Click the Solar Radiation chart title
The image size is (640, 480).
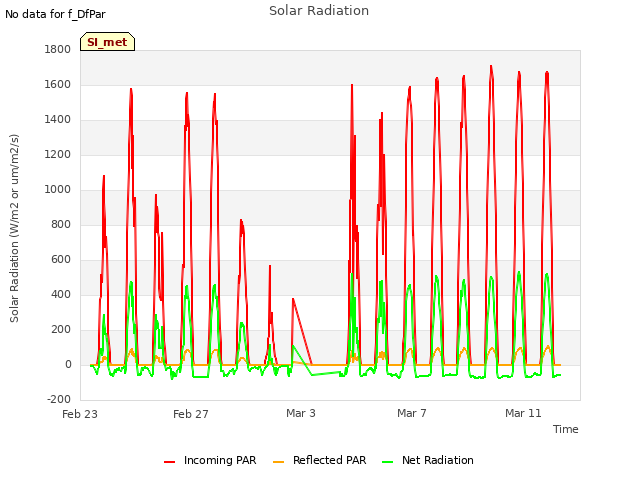point(319,11)
